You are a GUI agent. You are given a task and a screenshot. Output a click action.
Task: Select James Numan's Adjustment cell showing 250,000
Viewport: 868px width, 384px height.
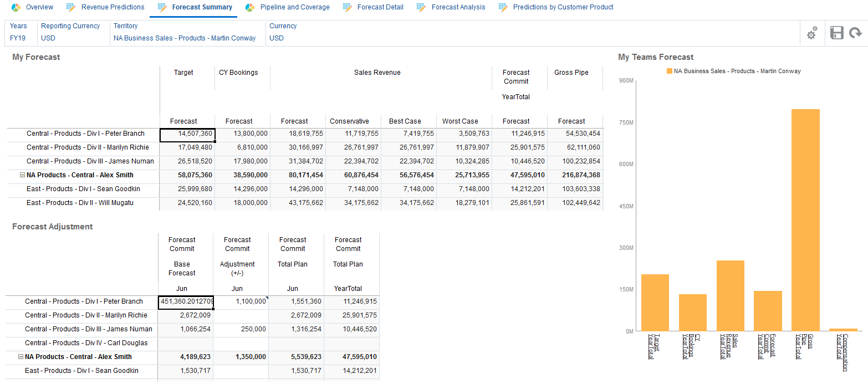coord(241,329)
